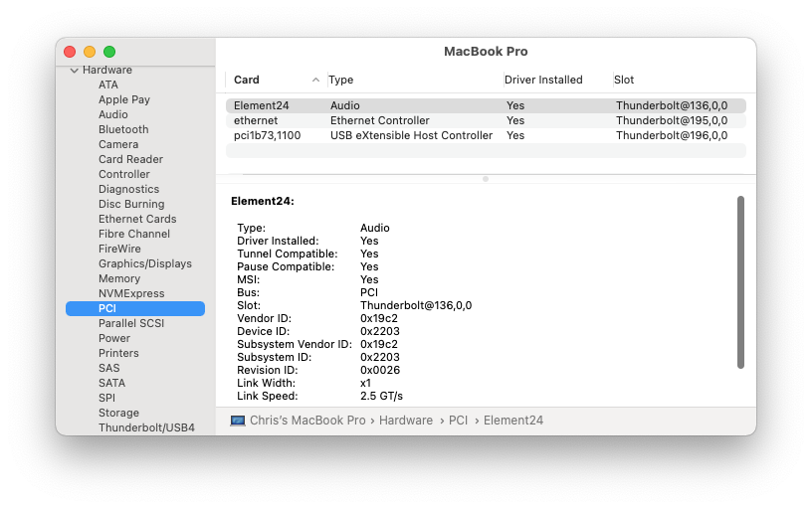The height and width of the screenshot is (509, 812).
Task: Open the Storage section
Action: [118, 414]
